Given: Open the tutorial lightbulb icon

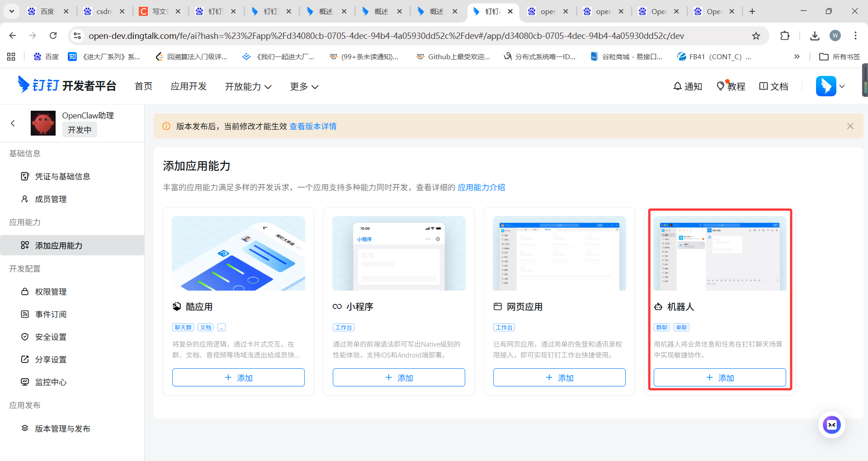Looking at the screenshot, I should (x=721, y=86).
